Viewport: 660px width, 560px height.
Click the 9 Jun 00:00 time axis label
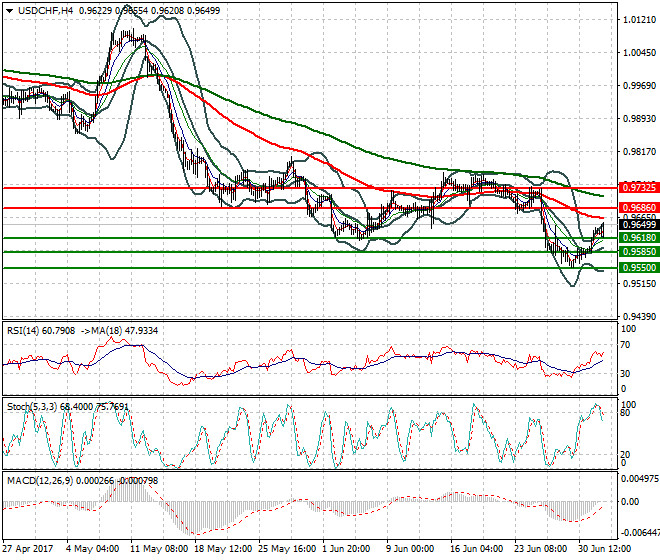point(408,549)
